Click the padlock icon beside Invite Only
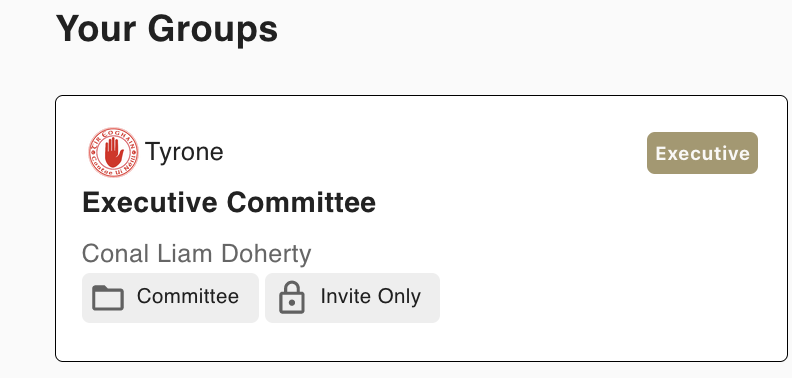The height and width of the screenshot is (378, 792). click(292, 298)
